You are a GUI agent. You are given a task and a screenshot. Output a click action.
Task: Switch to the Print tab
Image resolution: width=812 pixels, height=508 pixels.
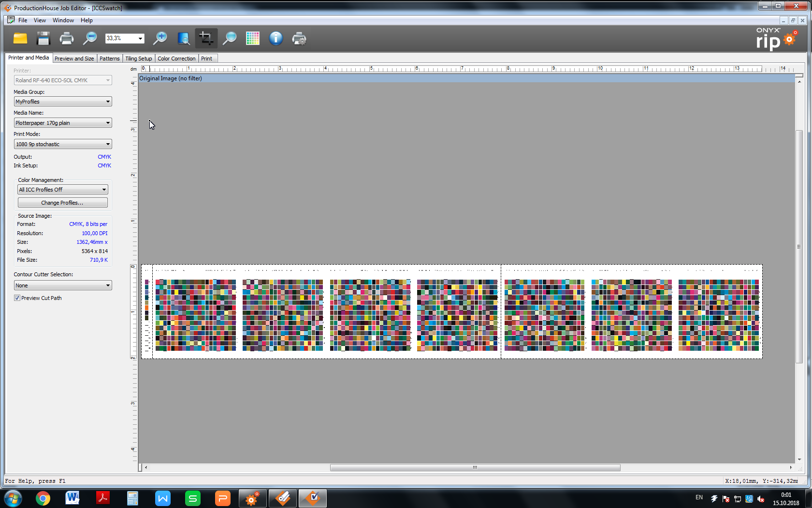tap(207, 59)
